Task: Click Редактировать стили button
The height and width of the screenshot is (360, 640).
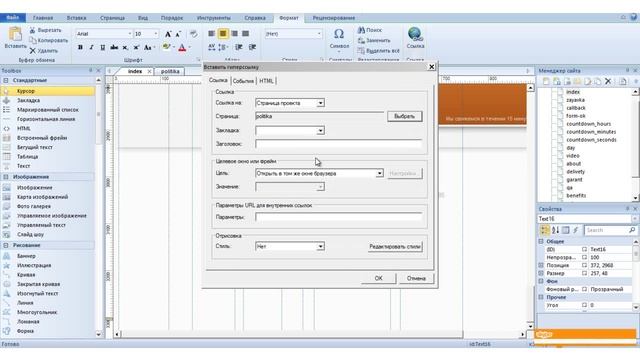Action: [395, 247]
